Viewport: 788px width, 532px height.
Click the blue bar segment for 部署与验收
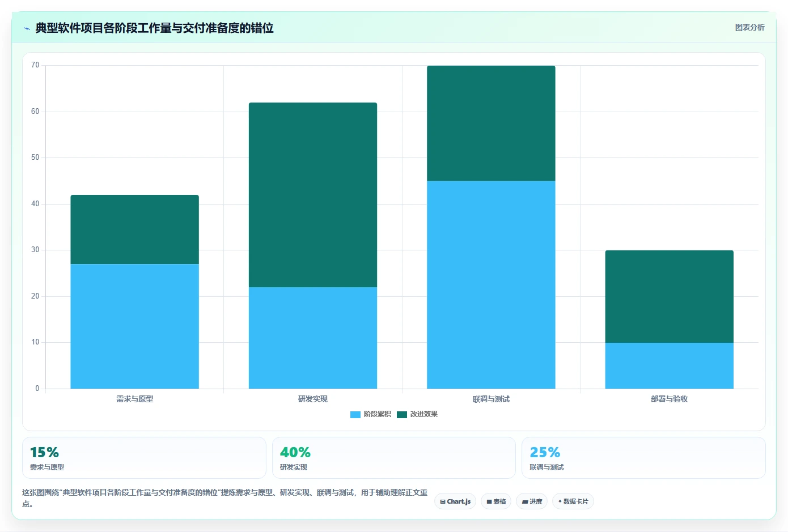click(x=670, y=365)
